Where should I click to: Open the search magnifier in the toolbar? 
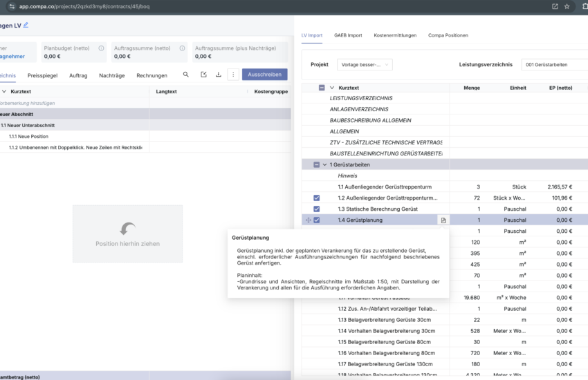(185, 75)
